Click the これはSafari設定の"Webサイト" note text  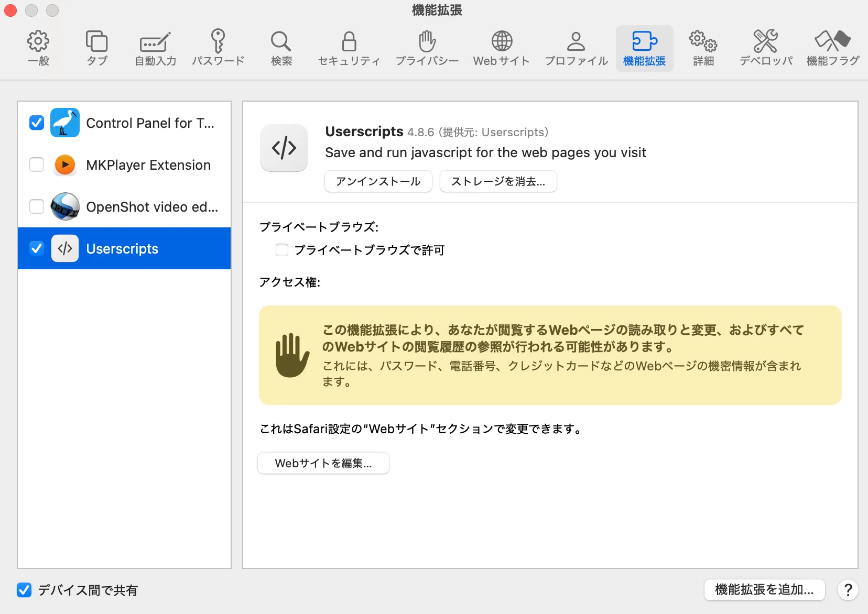click(421, 429)
